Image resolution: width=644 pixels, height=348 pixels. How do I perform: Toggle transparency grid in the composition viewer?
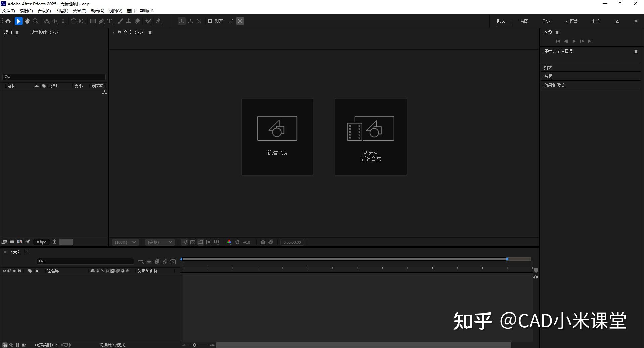[193, 242]
